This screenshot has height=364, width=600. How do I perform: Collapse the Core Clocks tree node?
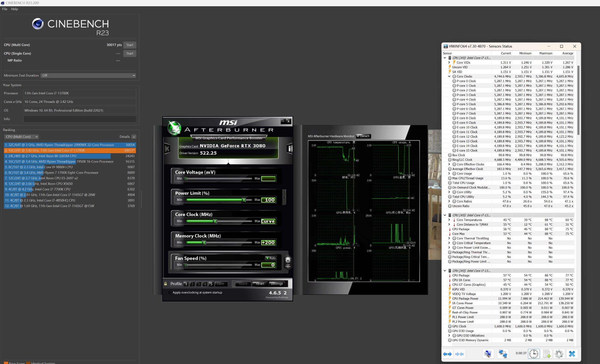coord(449,76)
